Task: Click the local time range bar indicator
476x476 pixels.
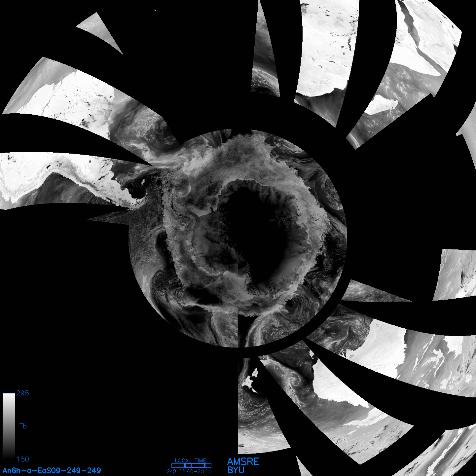Action: click(191, 465)
